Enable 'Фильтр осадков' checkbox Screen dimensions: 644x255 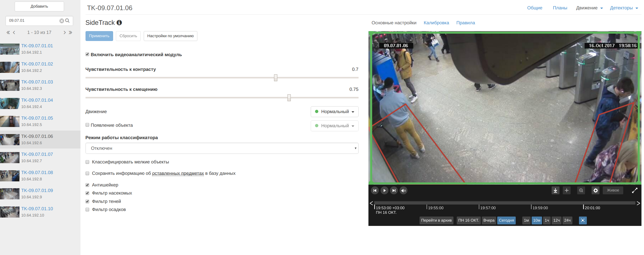[x=87, y=209]
